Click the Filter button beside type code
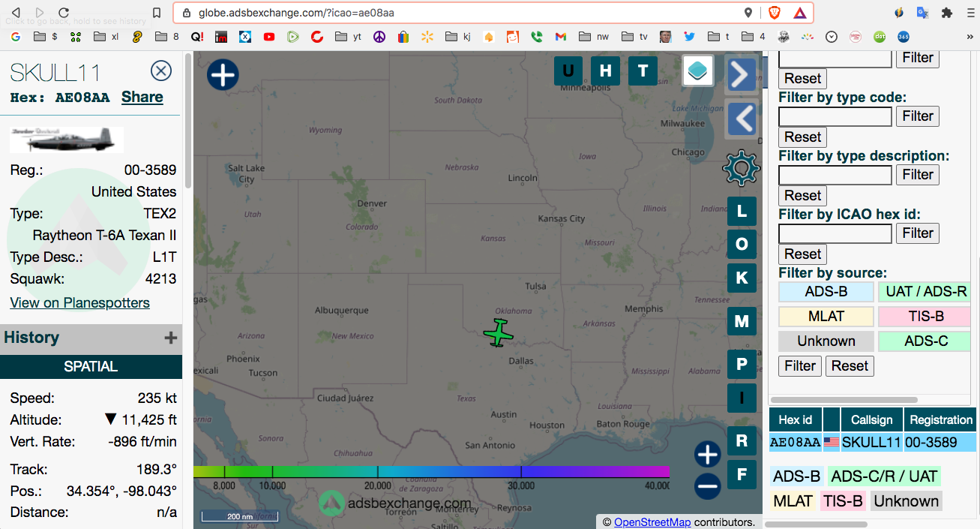This screenshot has height=529, width=980. (x=918, y=116)
